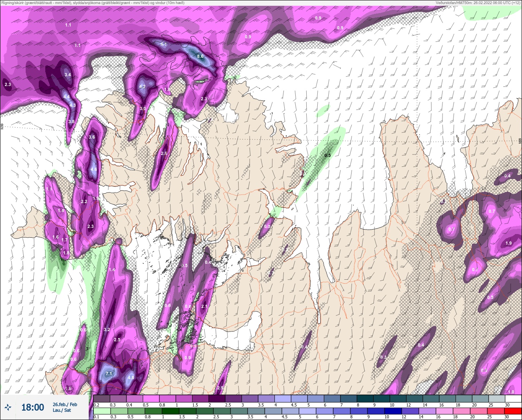Click the weekday label Lau./ Sat
Viewport: 522px width, 420px height.
pos(61,410)
